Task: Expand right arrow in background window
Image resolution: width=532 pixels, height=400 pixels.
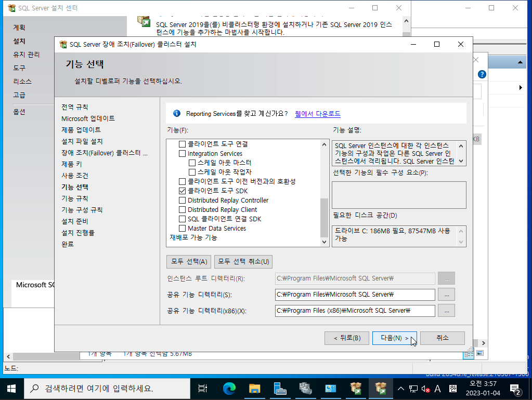Action: point(521,87)
